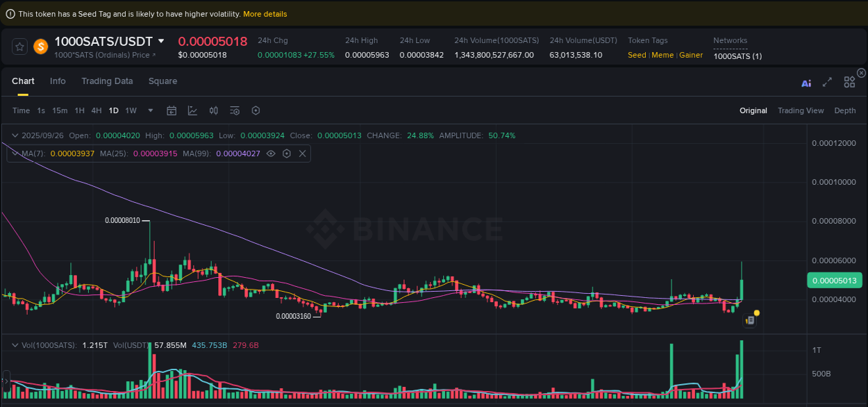
Task: Open the extra timeframes dropdown arrow
Action: [150, 110]
